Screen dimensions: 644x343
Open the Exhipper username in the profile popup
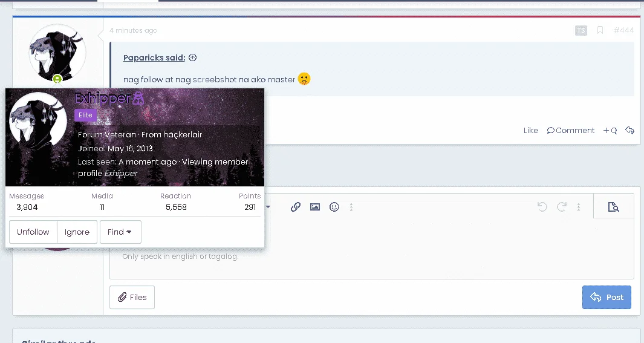coord(103,98)
